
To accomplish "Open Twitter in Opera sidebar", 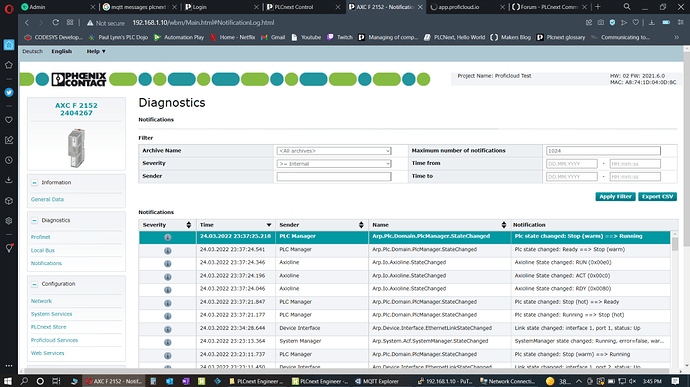I will (9, 92).
